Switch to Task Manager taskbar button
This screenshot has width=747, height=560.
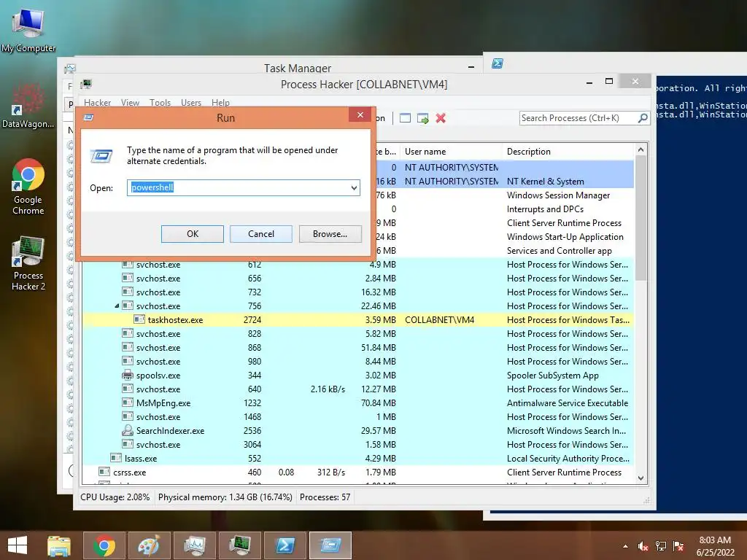tap(195, 545)
